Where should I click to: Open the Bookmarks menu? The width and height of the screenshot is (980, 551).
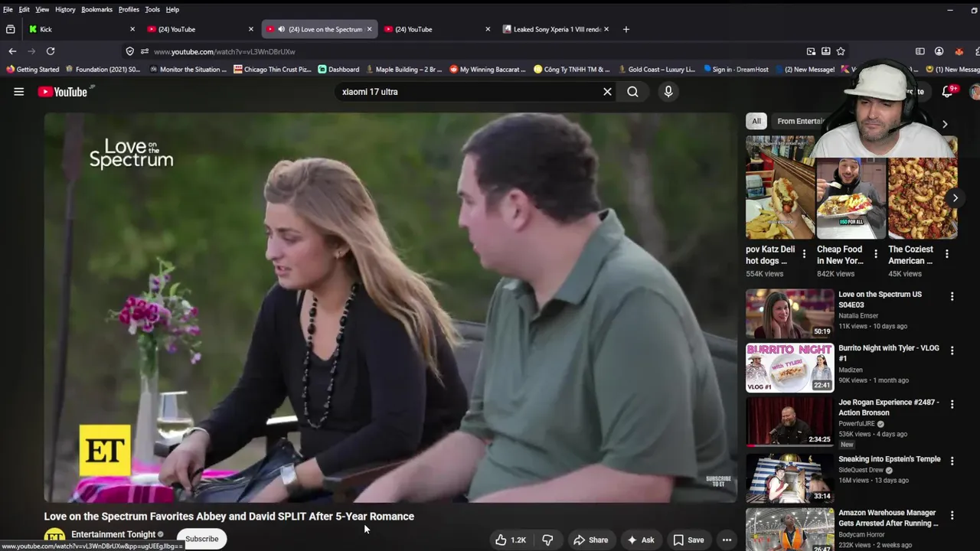96,9
